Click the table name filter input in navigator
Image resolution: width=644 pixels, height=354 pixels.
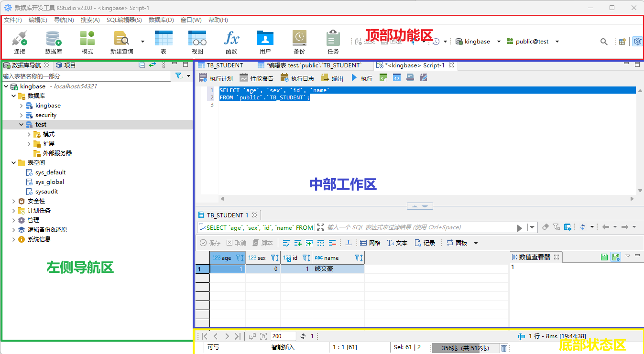coord(86,76)
